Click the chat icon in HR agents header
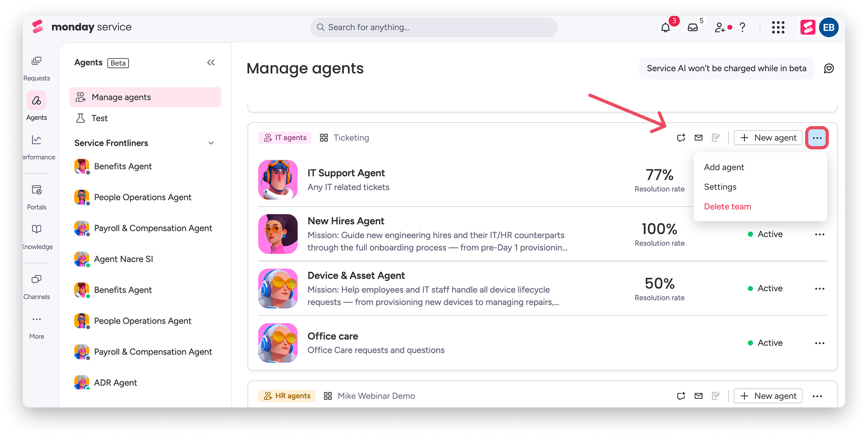 click(x=681, y=396)
